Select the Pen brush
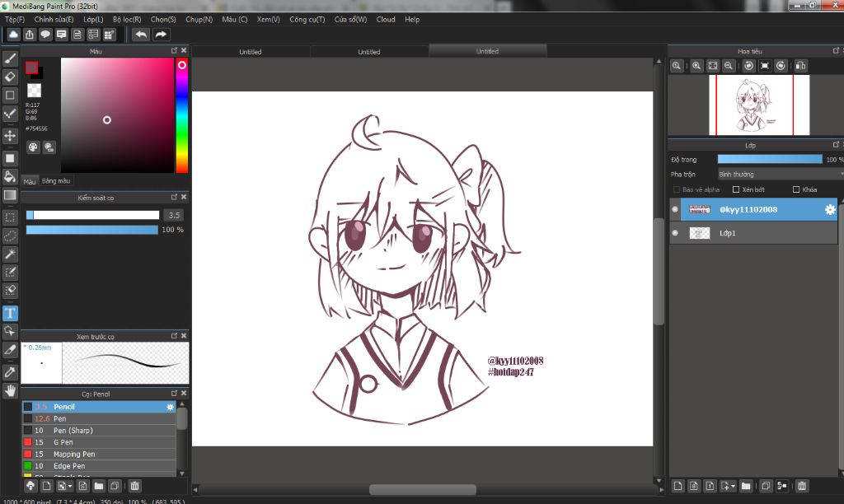Screen dimensions: 844x504 (99, 418)
